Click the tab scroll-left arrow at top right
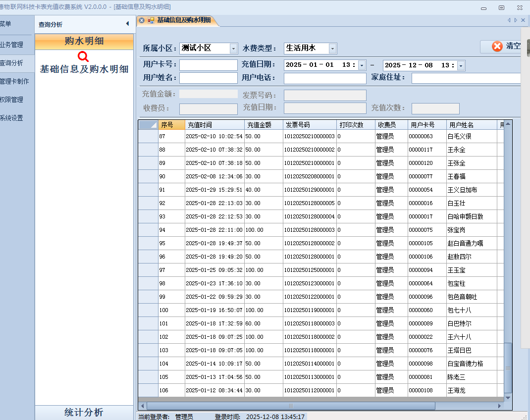The image size is (530, 420). click(509, 20)
